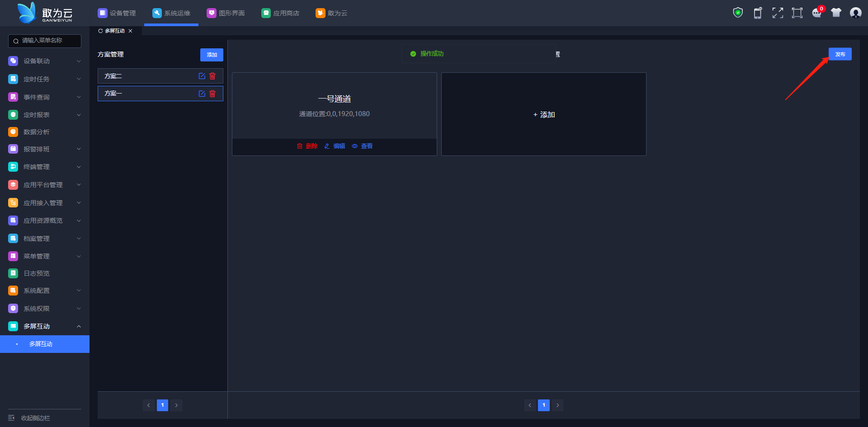Delete the 一号通道 channel
Screen dimensions: 868x427
(x=307, y=146)
